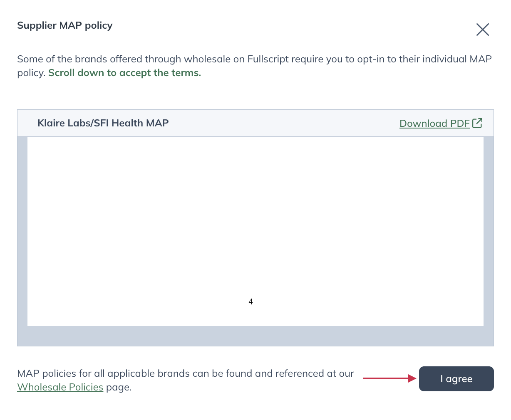
Task: Select the Supplier MAP policy title
Action: 64,25
